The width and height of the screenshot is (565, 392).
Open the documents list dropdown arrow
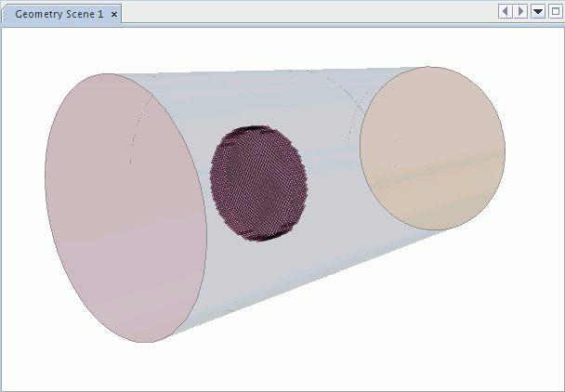click(x=537, y=12)
